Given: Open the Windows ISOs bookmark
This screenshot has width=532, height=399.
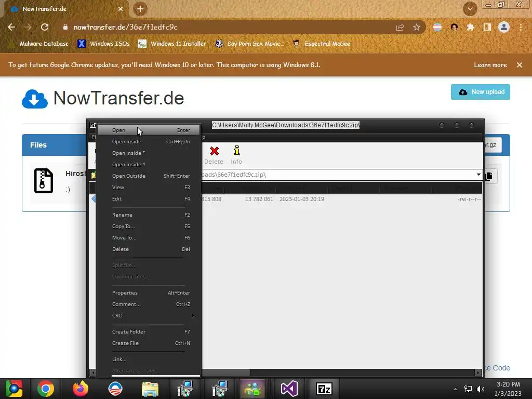Looking at the screenshot, I should (103, 44).
